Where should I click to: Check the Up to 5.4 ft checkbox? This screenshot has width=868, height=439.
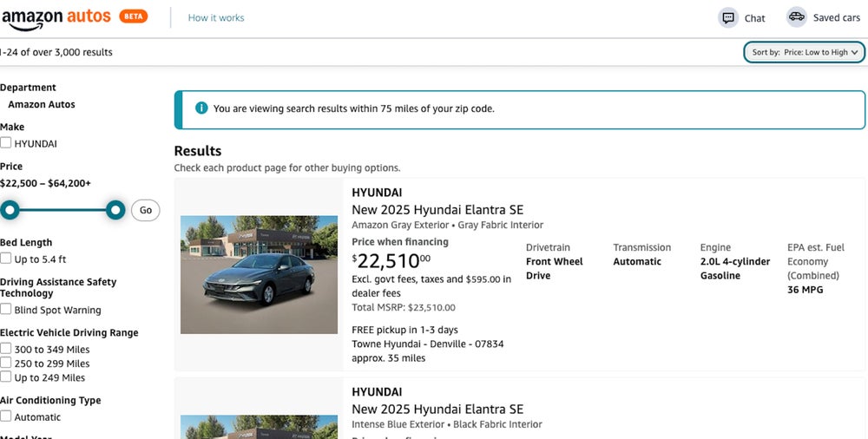pyautogui.click(x=5, y=258)
